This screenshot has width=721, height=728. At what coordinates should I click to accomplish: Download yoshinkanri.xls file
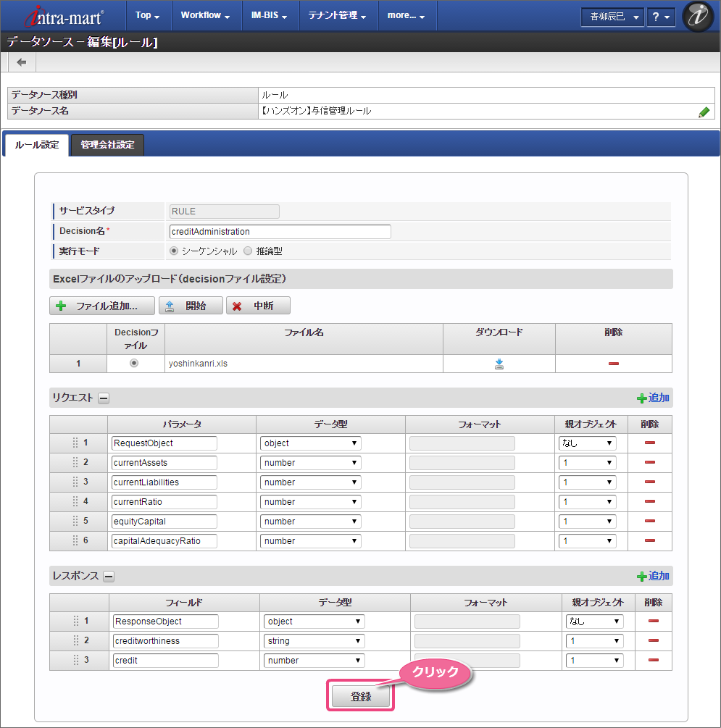click(499, 364)
